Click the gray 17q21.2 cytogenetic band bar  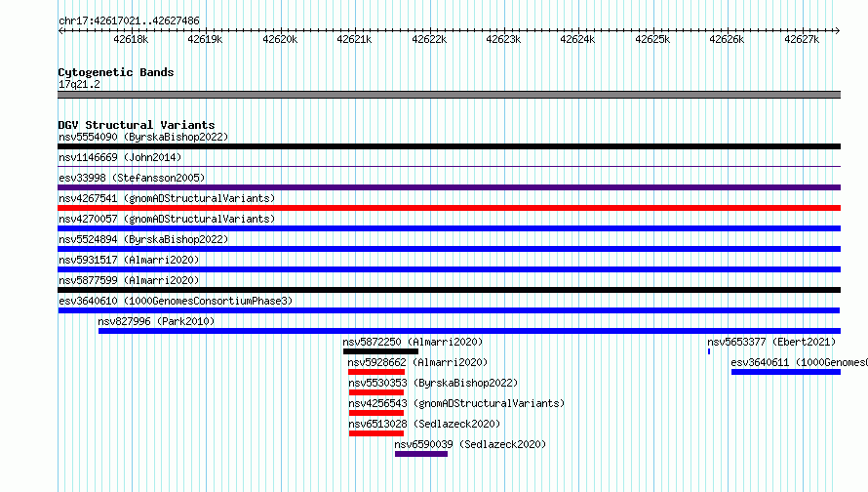(x=449, y=95)
